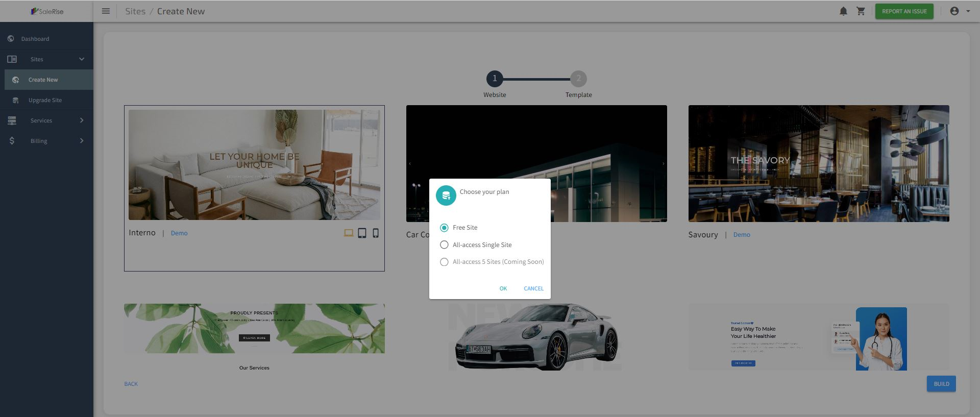Select the healthcare doctor template thumbnail
Viewport: 980px width, 417px height.
coord(819,337)
